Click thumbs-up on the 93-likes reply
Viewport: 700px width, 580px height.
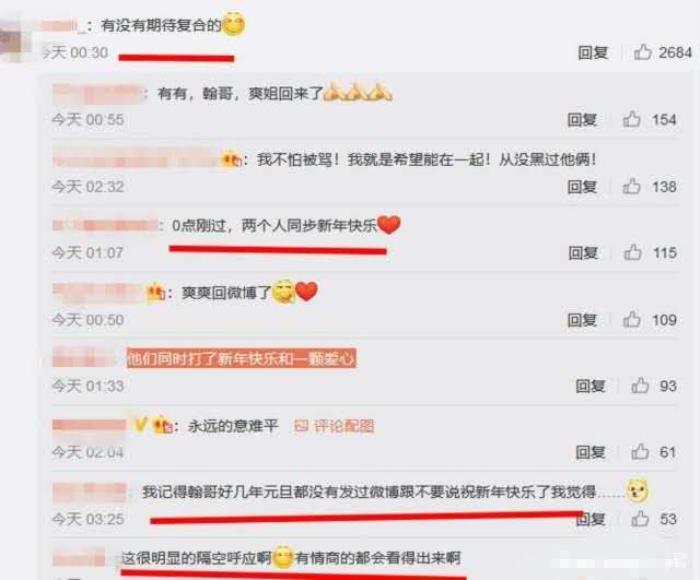[x=640, y=385]
